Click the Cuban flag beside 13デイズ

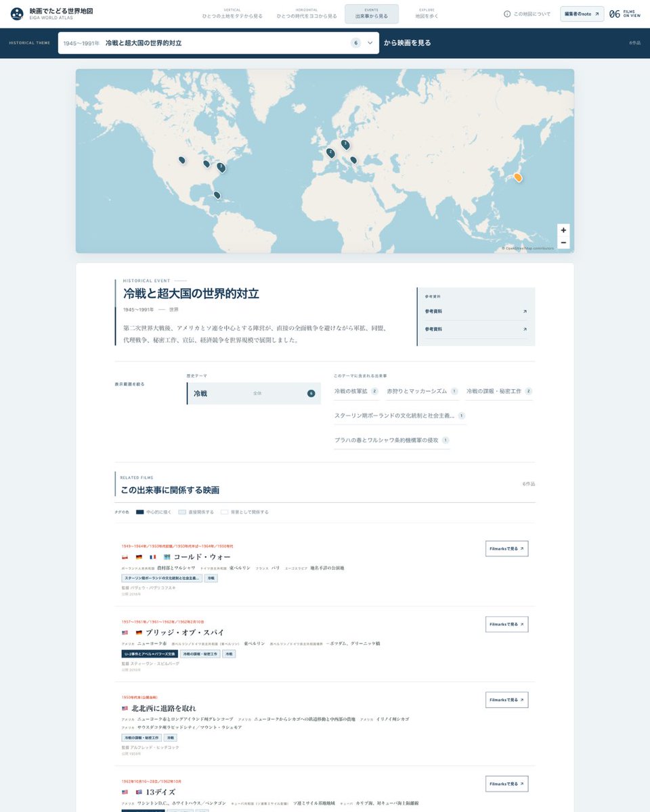[x=139, y=792]
